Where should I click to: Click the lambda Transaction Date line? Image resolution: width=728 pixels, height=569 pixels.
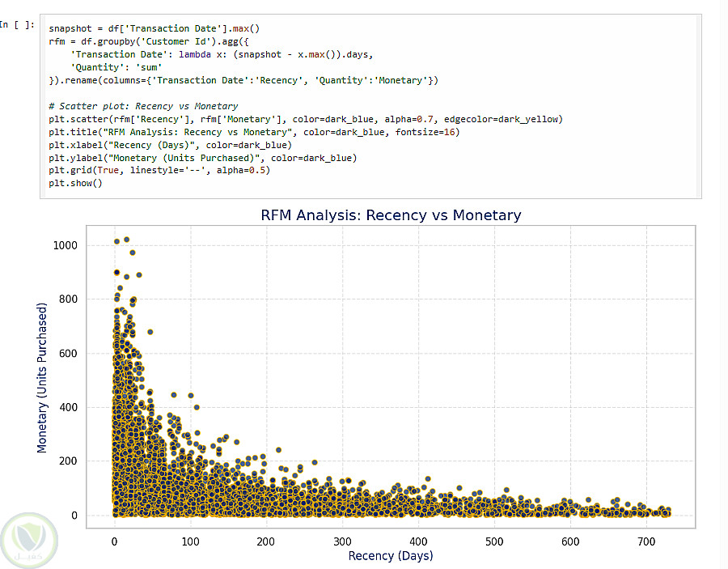point(222,55)
